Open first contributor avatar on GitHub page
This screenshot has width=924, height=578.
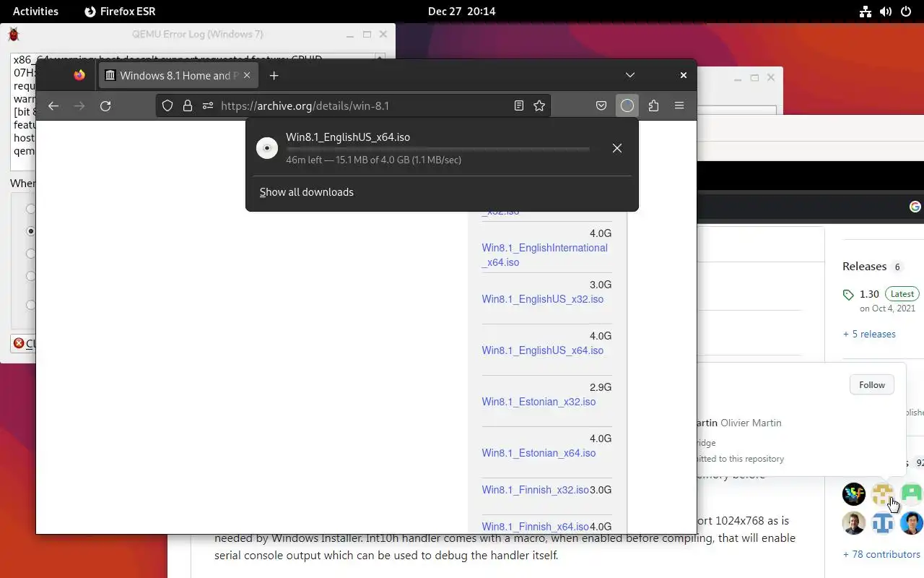[854, 494]
